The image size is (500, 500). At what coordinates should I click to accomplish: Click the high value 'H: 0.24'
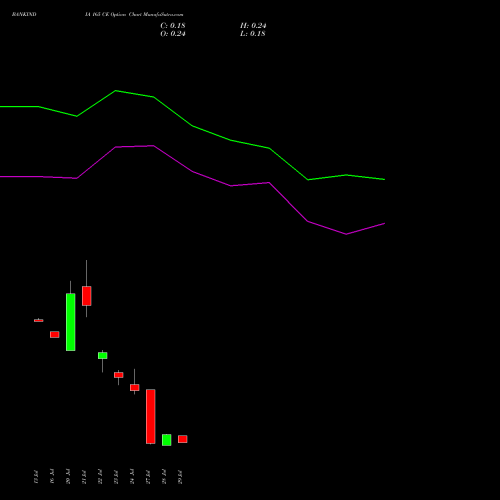253,26
